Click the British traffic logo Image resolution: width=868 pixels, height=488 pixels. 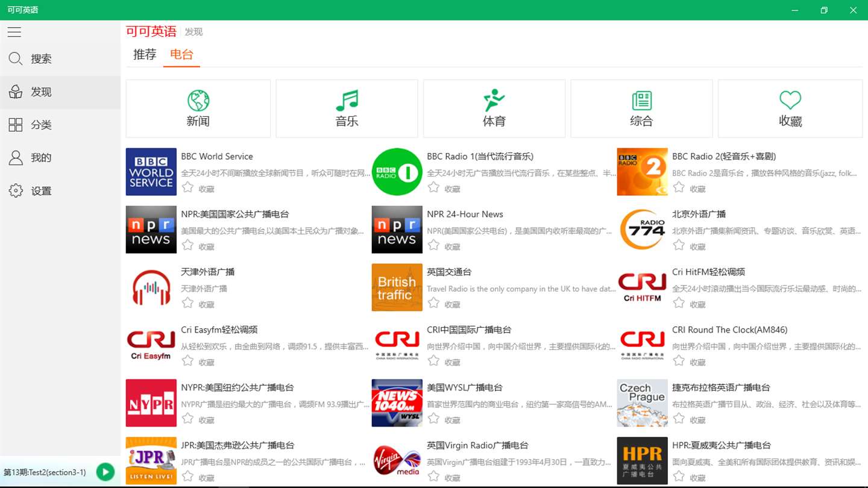397,287
